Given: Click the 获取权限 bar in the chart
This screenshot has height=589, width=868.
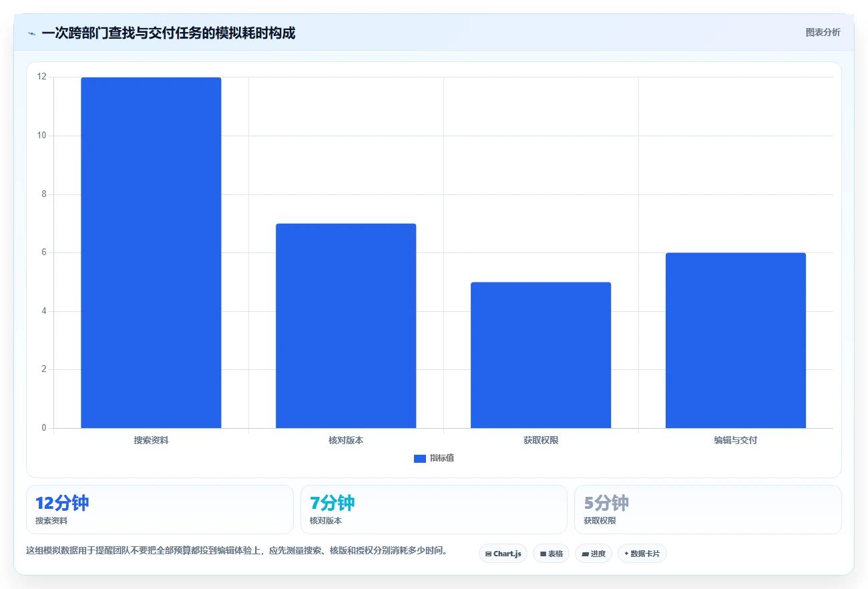Looking at the screenshot, I should (x=541, y=355).
